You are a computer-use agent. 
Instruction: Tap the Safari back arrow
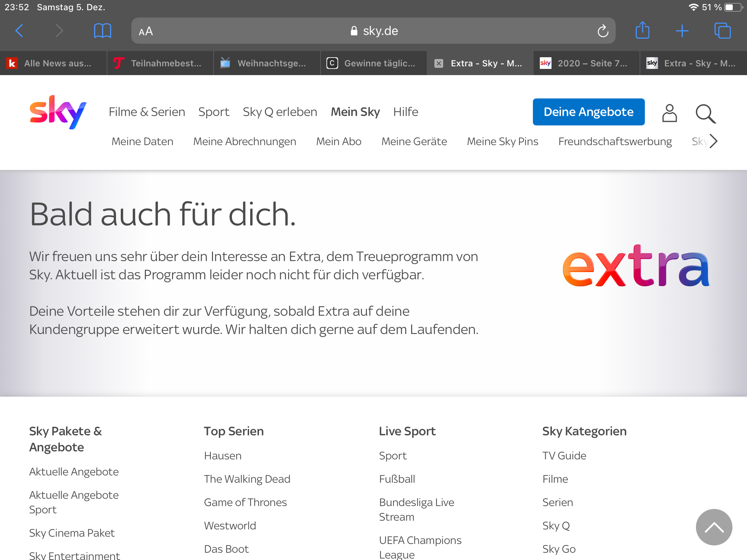click(x=20, y=31)
